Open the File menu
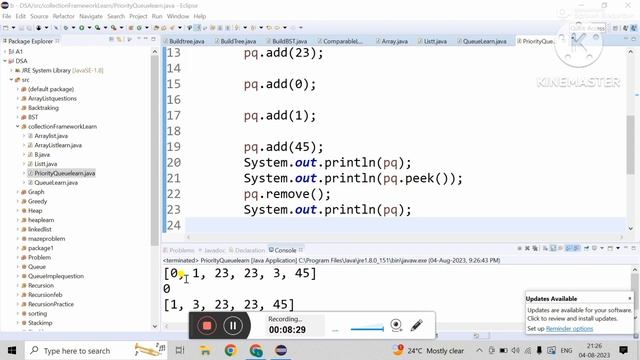640x360 pixels. [7, 16]
